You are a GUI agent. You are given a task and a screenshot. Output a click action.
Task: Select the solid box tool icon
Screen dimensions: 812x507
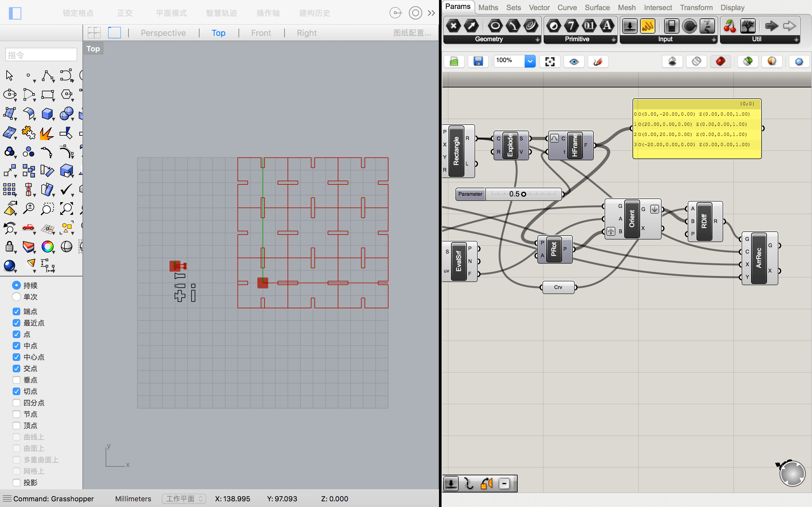(47, 114)
